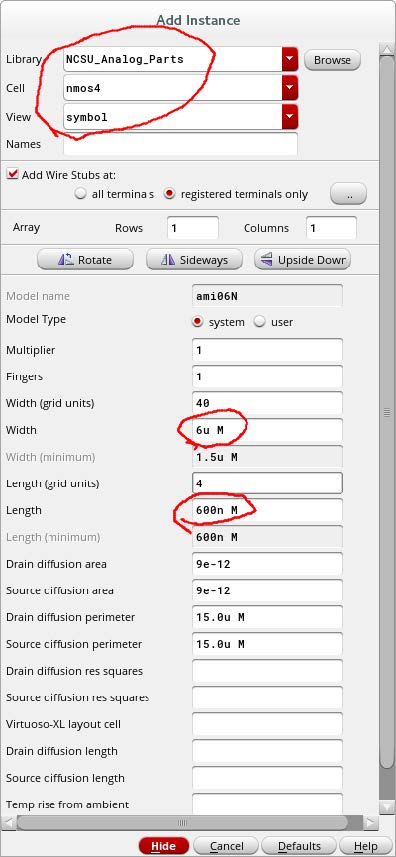The image size is (396, 857).
Task: Click the Virtuoso-XL layout cell field
Action: click(x=268, y=724)
